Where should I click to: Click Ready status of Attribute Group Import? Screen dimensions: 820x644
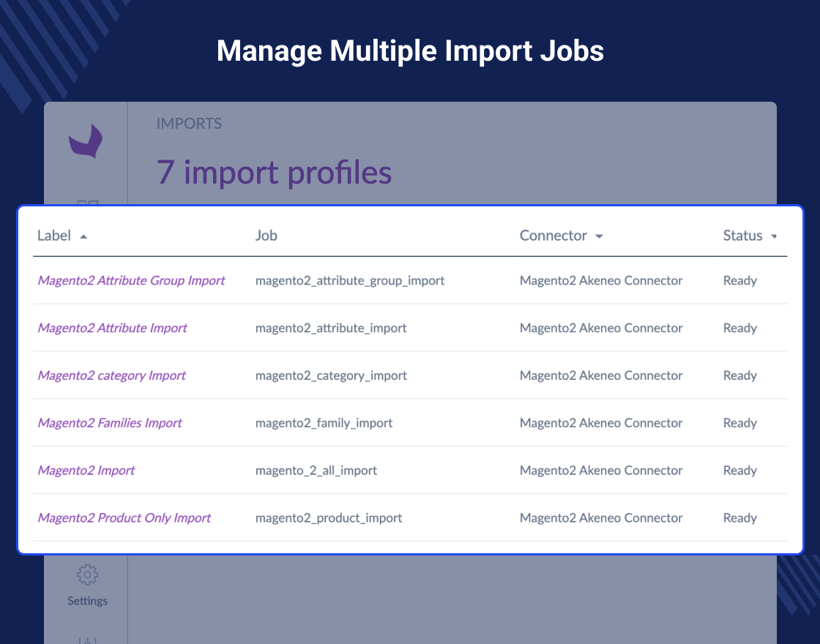coord(740,281)
